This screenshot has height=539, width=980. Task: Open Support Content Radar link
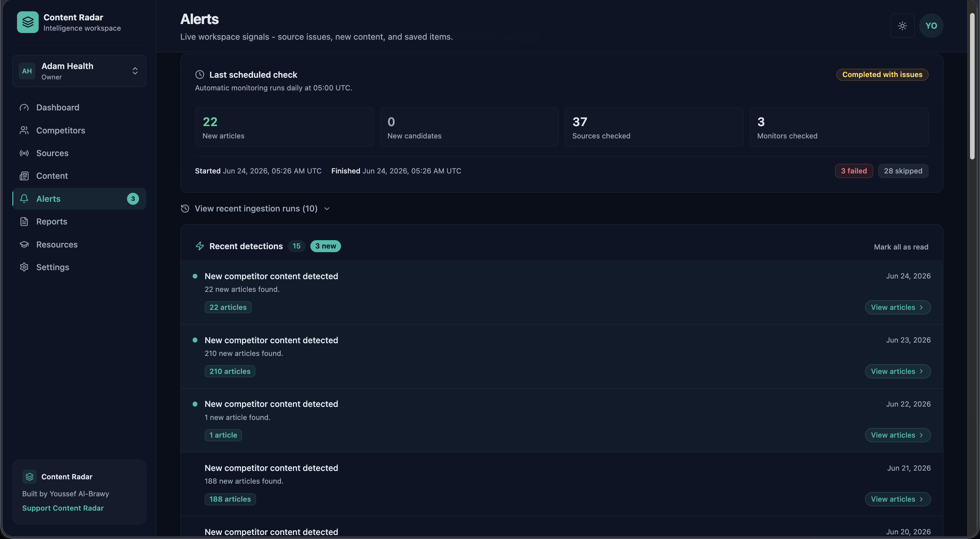(63, 508)
